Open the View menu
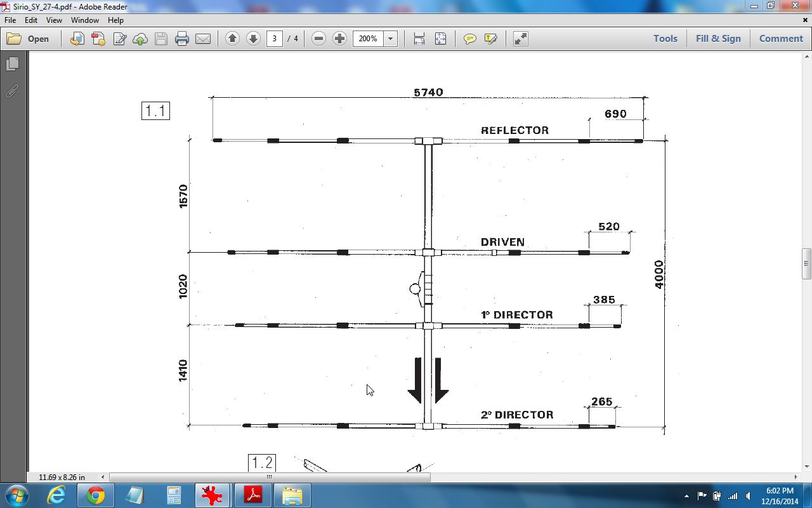812x508 pixels. (x=54, y=20)
